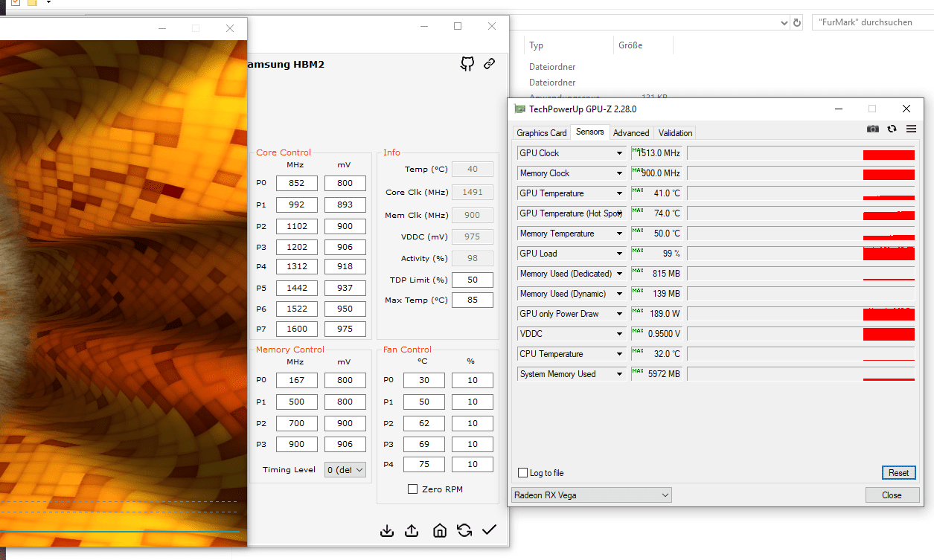Click the upload profile icon
The height and width of the screenshot is (560, 934).
[412, 530]
